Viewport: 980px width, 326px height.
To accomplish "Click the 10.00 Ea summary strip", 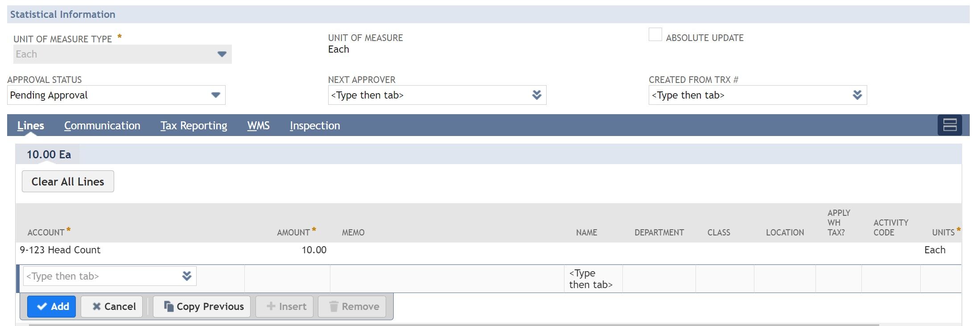I will pos(49,154).
